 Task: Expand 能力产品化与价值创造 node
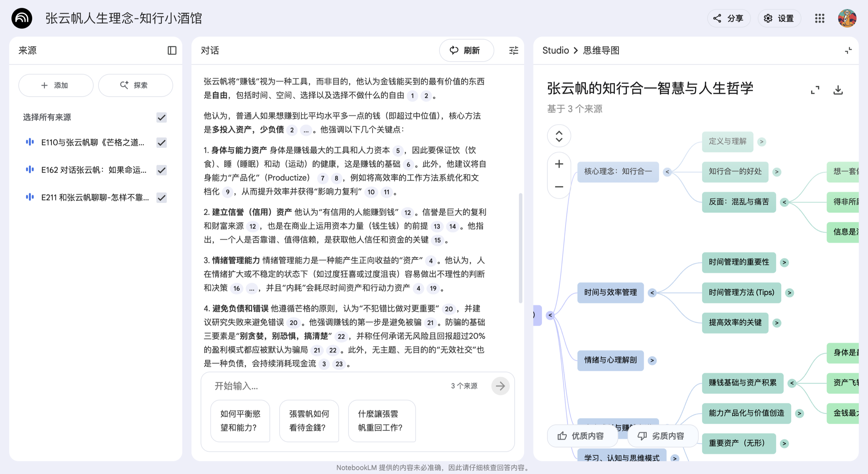(x=799, y=413)
